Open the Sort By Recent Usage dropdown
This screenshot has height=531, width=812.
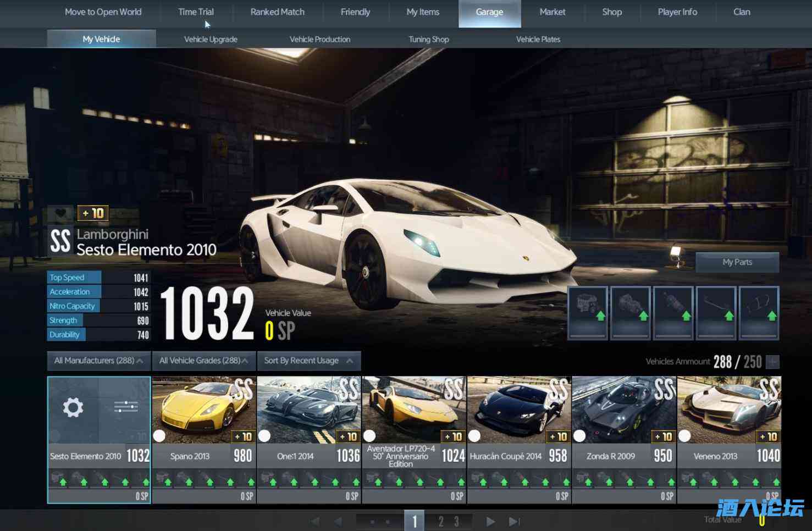(308, 361)
